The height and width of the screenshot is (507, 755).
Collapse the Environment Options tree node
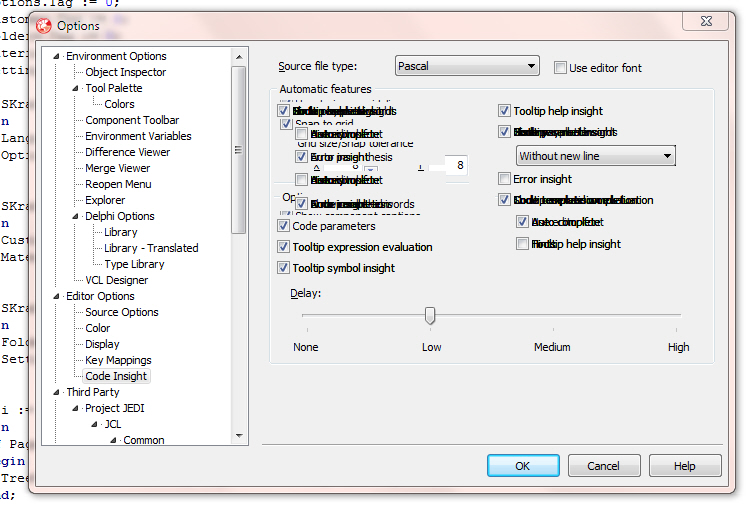click(x=58, y=57)
